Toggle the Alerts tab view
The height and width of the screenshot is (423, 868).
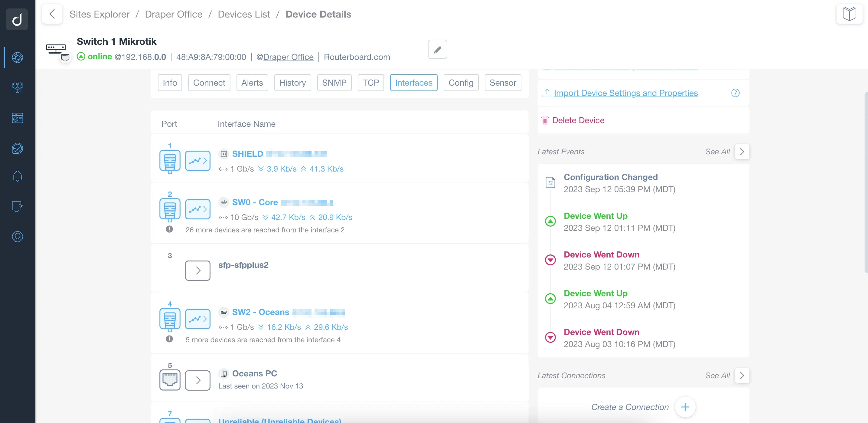252,82
